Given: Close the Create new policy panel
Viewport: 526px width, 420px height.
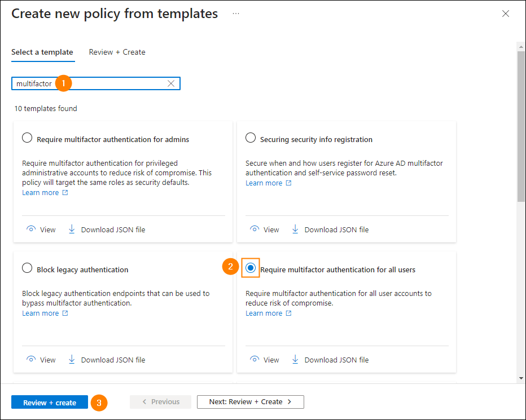Looking at the screenshot, I should point(505,14).
